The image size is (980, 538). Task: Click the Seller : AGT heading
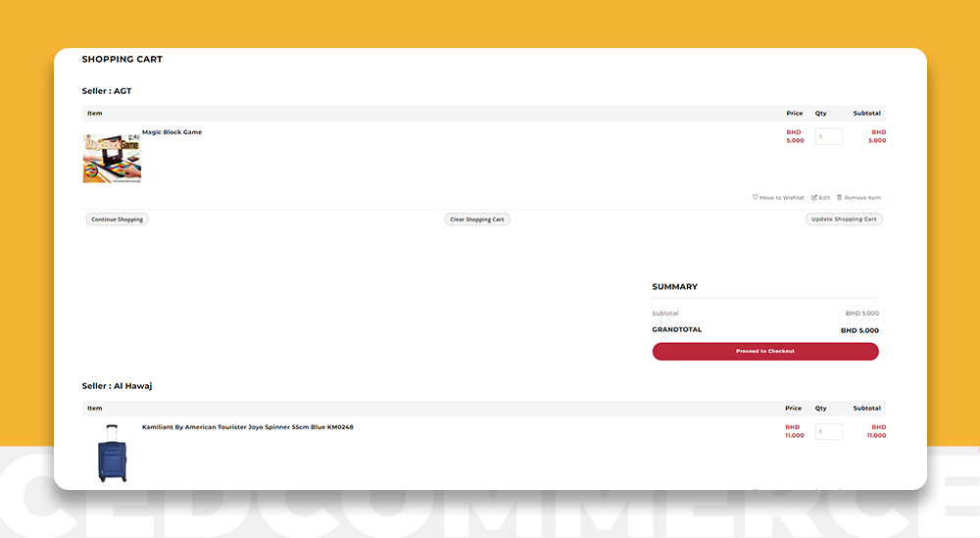tap(106, 90)
